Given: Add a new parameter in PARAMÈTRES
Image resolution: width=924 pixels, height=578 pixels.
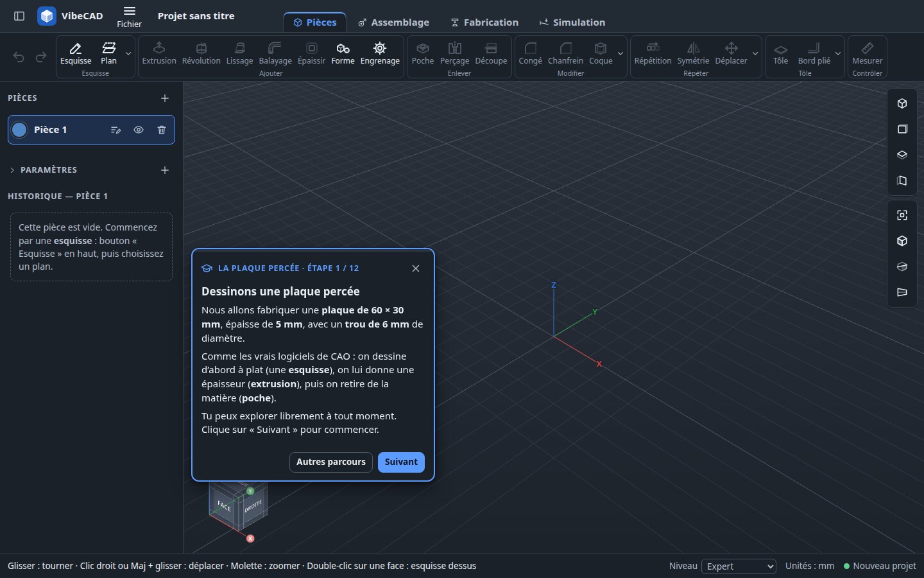Looking at the screenshot, I should 165,170.
